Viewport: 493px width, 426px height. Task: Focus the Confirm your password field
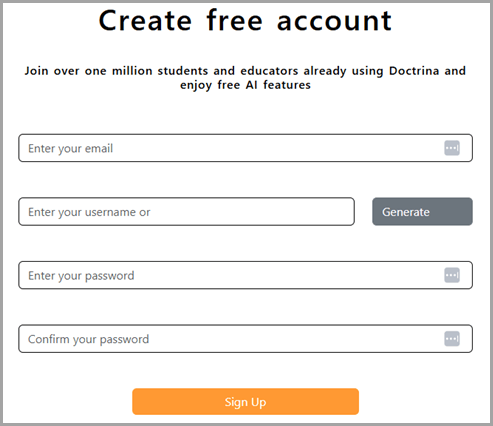(245, 339)
